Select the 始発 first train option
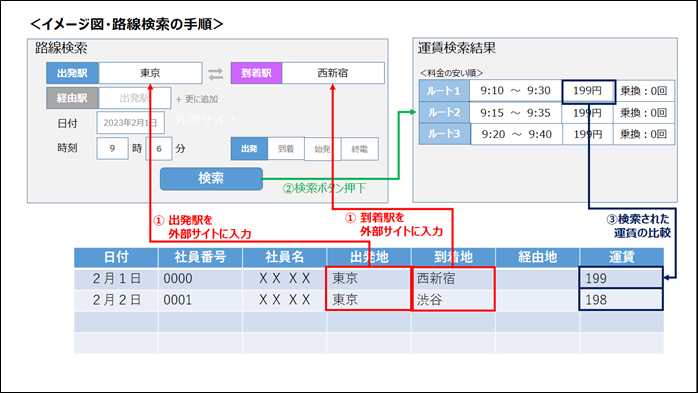The height and width of the screenshot is (393, 698). 322,149
